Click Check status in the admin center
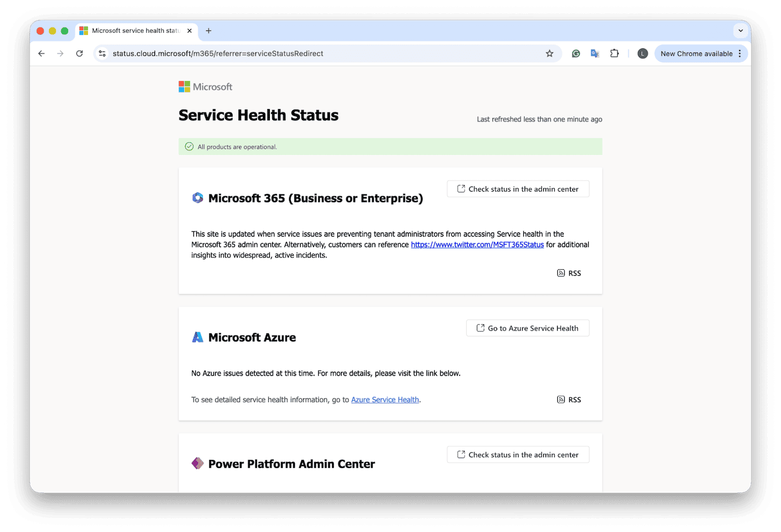This screenshot has height=532, width=781. pos(518,189)
